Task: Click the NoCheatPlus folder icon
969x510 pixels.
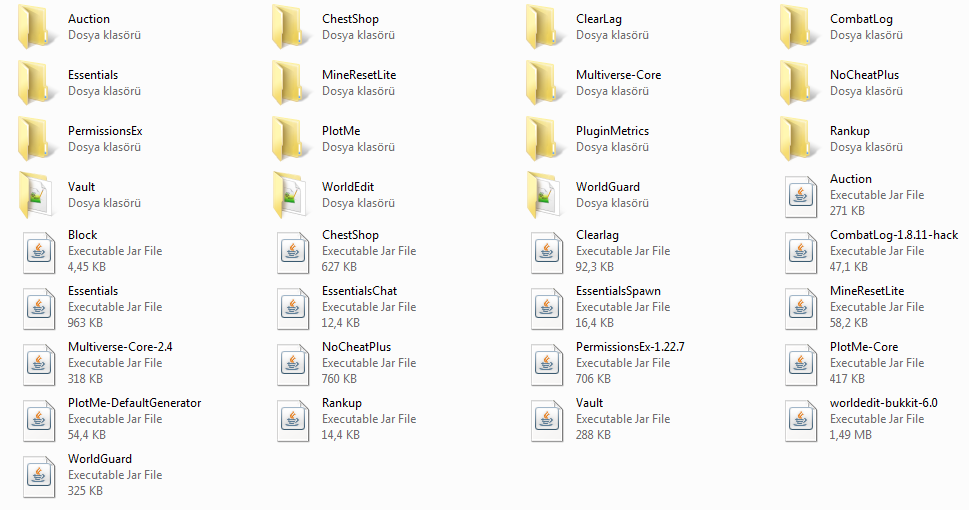Action: click(797, 83)
